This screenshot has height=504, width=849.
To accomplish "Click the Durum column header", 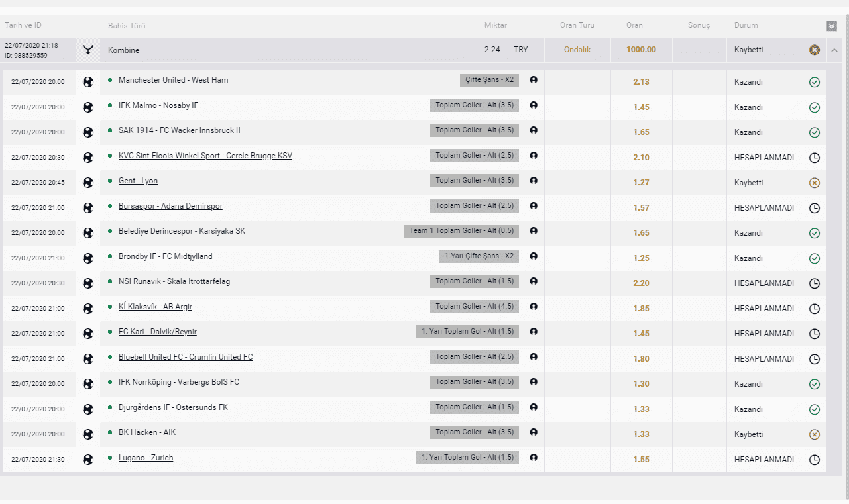I will click(x=746, y=25).
